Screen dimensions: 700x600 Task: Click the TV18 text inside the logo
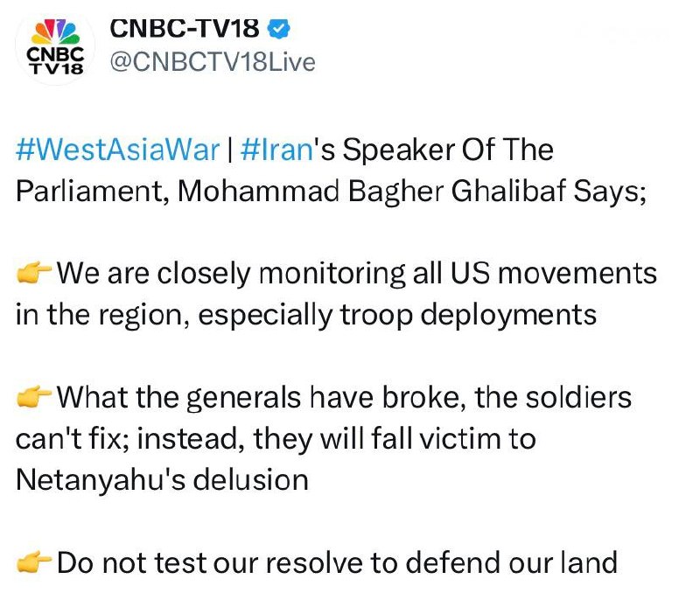coord(55,71)
